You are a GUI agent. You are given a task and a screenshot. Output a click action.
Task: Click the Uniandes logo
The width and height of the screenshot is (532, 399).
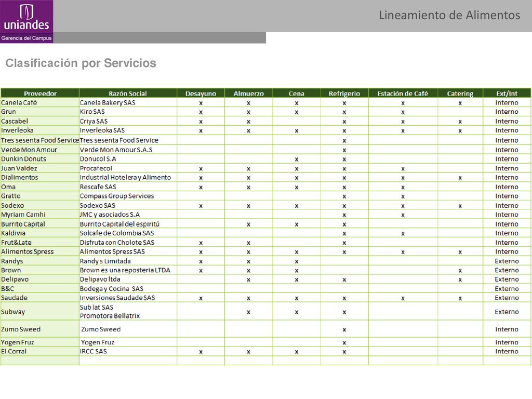(x=26, y=21)
